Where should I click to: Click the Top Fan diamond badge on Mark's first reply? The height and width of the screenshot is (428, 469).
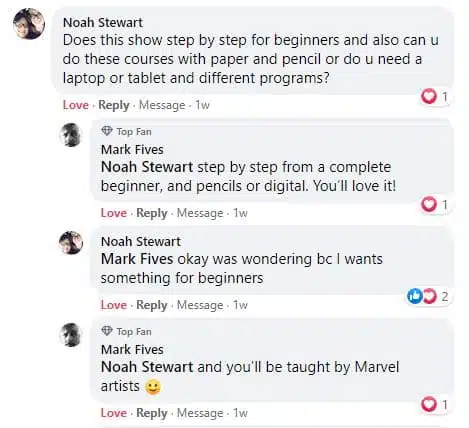click(107, 131)
